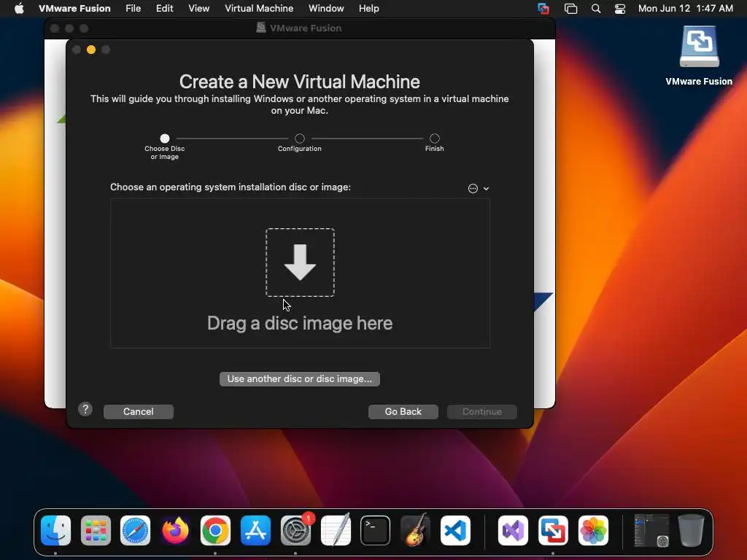Open the View menu
Image resolution: width=747 pixels, height=560 pixels.
(x=198, y=9)
